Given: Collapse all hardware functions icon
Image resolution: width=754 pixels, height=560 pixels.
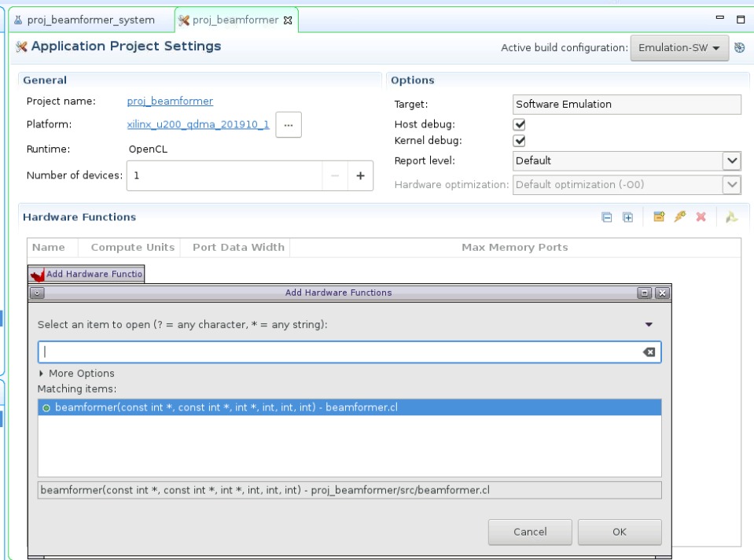Looking at the screenshot, I should tap(606, 217).
